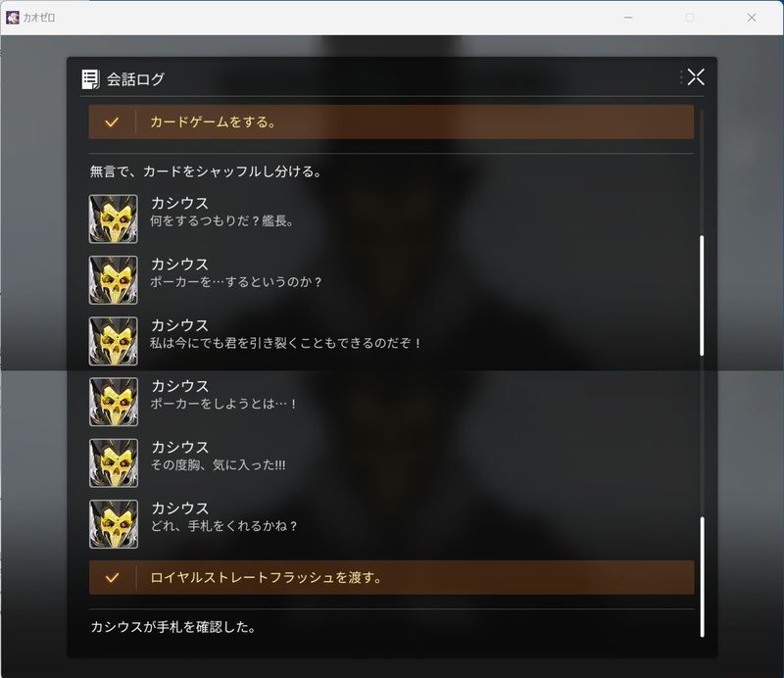Click Cassius portrait beside ポーカーをしようとは…！
This screenshot has width=784, height=678.
click(x=114, y=402)
